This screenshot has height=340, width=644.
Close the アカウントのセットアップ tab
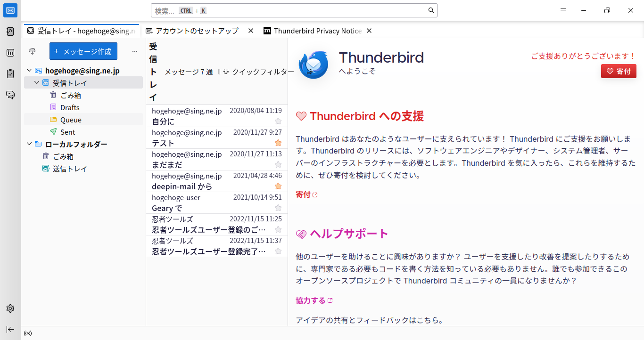[251, 31]
